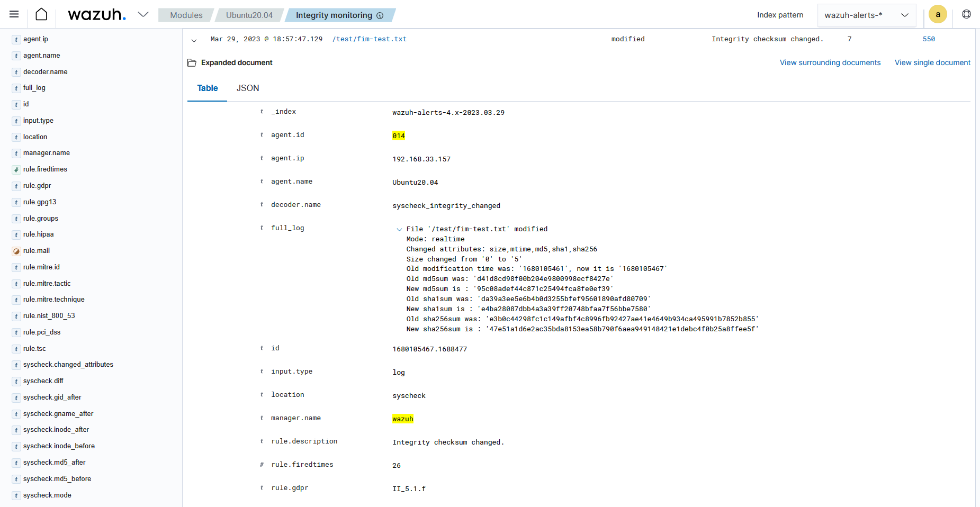
Task: Select decoder.name field in sidebar
Action: [45, 72]
